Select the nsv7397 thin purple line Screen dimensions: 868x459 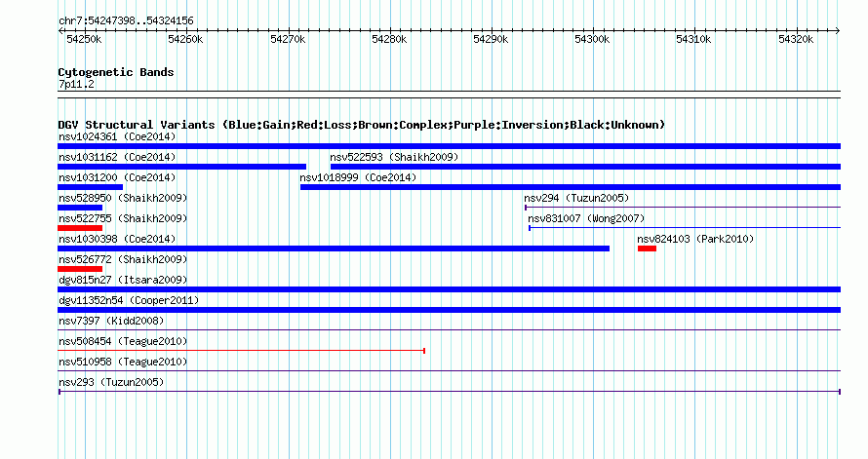[x=449, y=330]
